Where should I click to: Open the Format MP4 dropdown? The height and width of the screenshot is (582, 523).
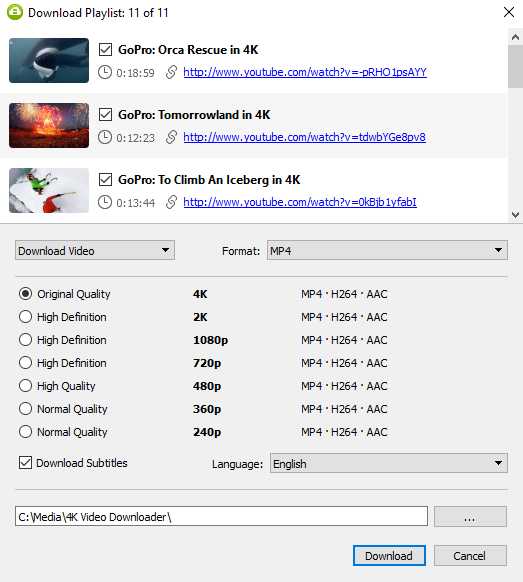point(387,251)
